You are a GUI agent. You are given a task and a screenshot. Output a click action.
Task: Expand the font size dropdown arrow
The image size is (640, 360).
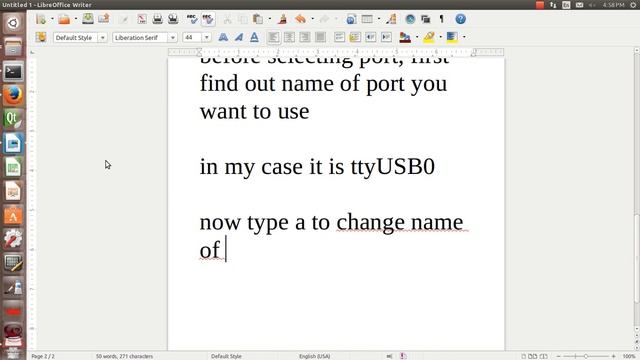coord(207,38)
